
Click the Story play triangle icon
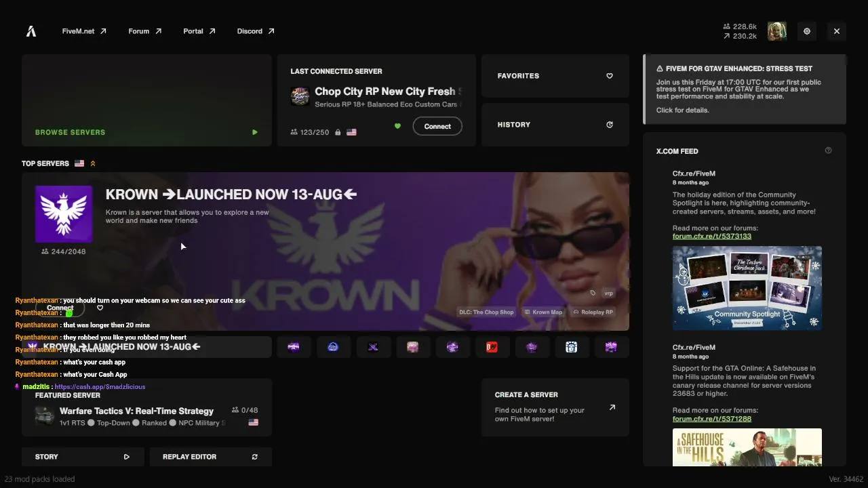127,457
